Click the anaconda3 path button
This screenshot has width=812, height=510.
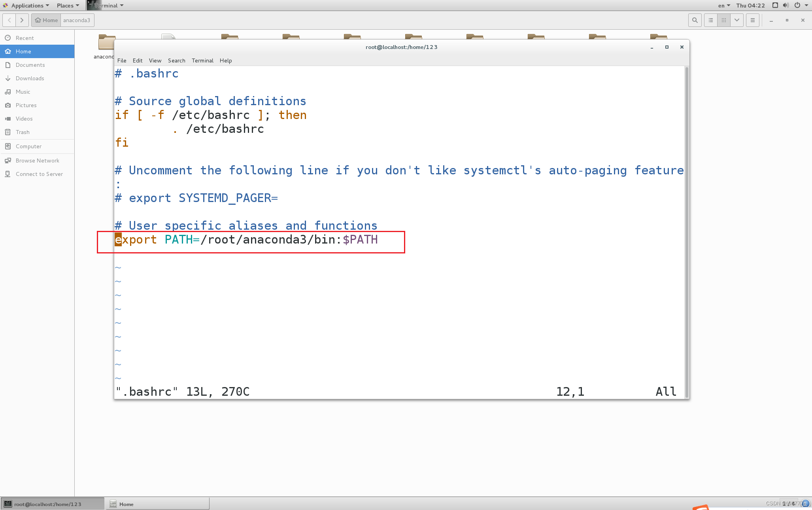tap(77, 20)
